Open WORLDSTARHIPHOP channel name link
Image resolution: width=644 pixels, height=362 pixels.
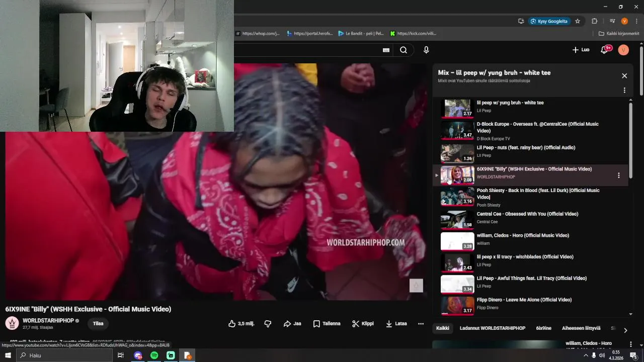point(48,320)
